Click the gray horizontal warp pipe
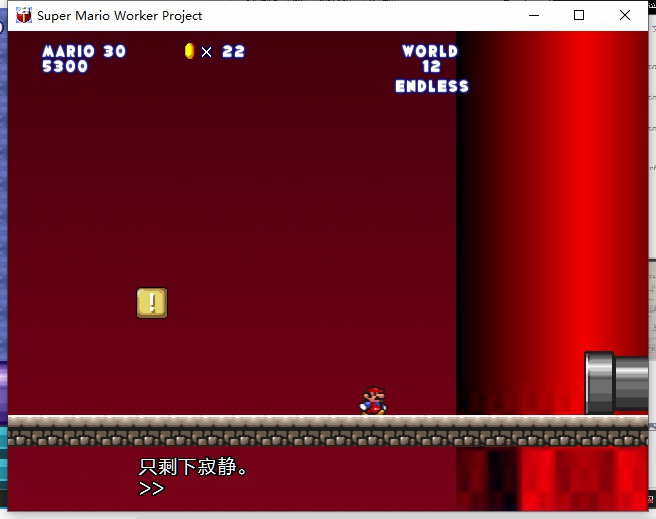656x519 pixels. pyautogui.click(x=616, y=383)
